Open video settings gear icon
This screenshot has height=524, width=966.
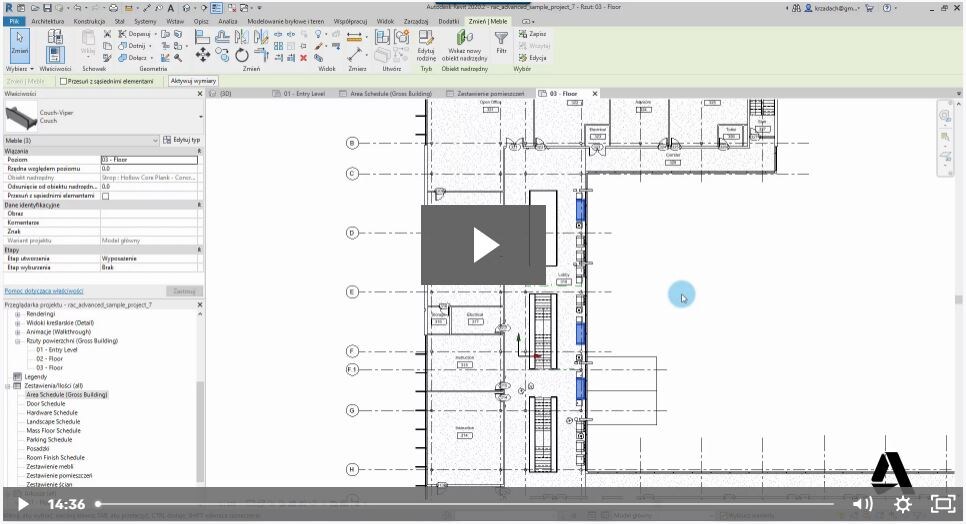coord(903,504)
